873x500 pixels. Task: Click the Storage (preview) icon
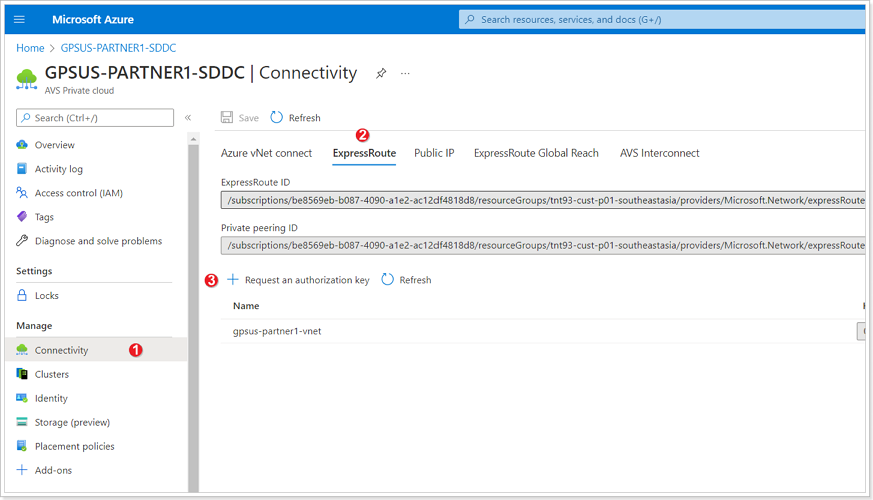22,421
